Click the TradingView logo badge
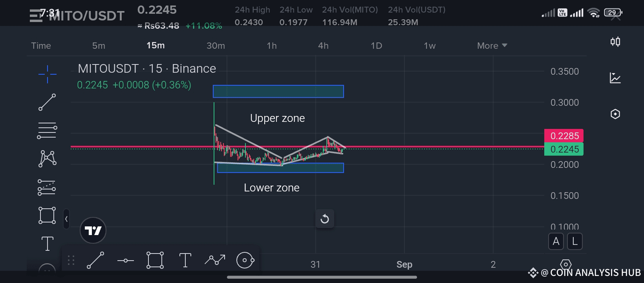The height and width of the screenshot is (283, 644). pos(93,230)
